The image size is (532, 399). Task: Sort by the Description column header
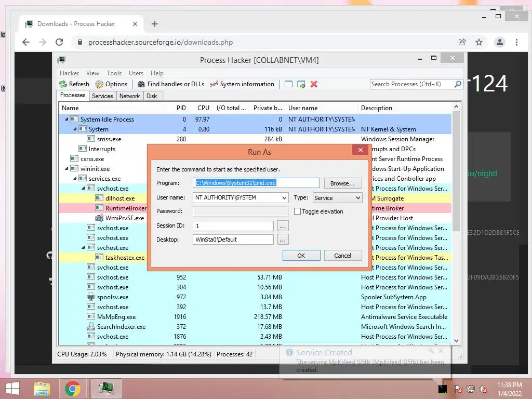click(404, 108)
